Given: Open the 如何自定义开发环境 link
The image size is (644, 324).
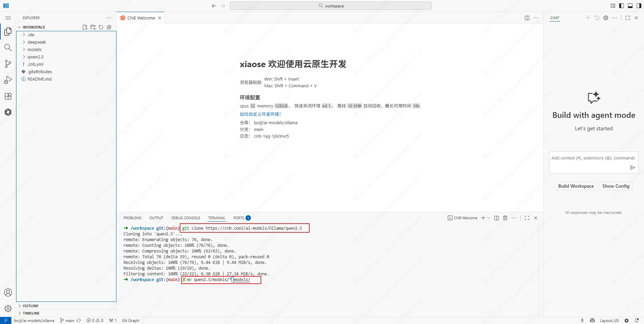Looking at the screenshot, I should click(260, 114).
